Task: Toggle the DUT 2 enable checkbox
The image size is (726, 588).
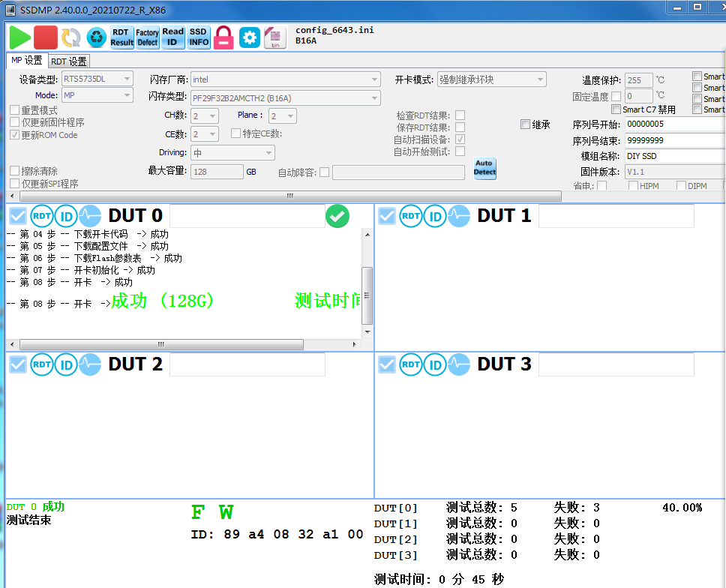Action: click(x=18, y=364)
